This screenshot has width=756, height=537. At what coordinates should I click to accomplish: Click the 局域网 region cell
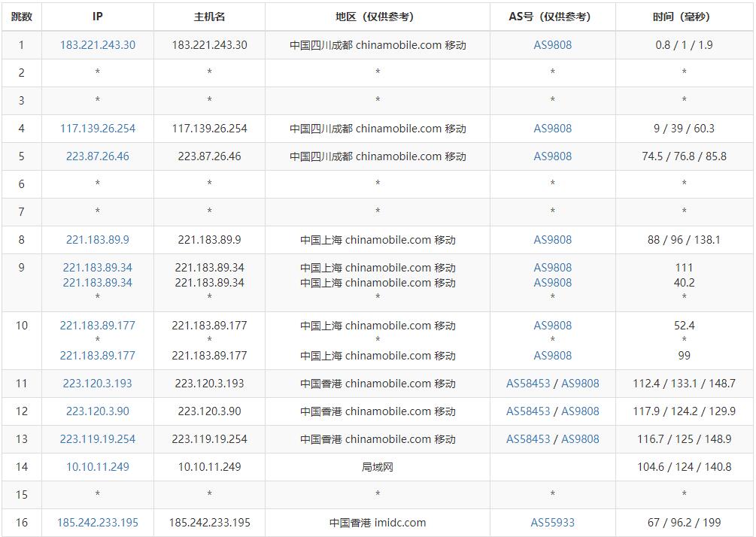click(378, 466)
